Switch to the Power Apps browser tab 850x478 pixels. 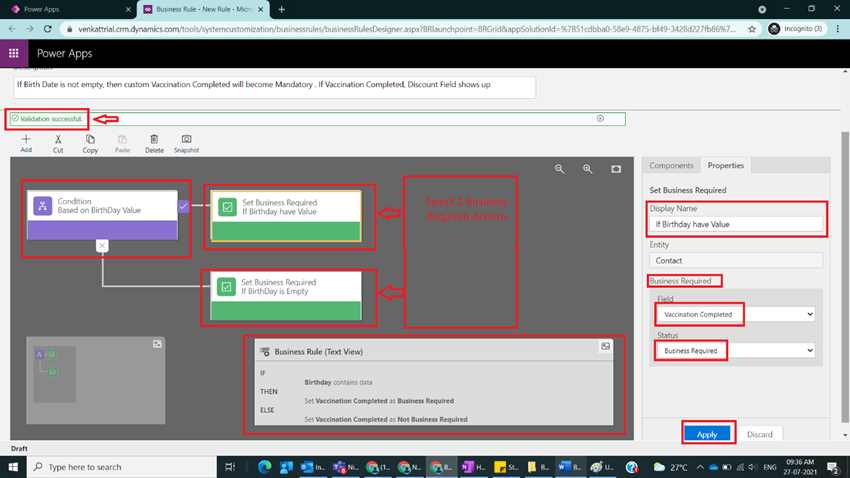click(x=69, y=9)
